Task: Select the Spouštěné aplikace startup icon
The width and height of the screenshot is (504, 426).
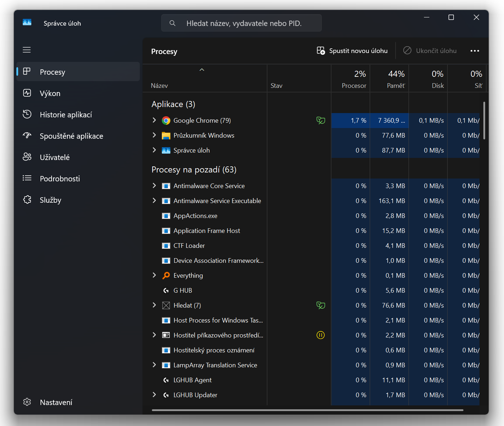Action: pyautogui.click(x=27, y=135)
